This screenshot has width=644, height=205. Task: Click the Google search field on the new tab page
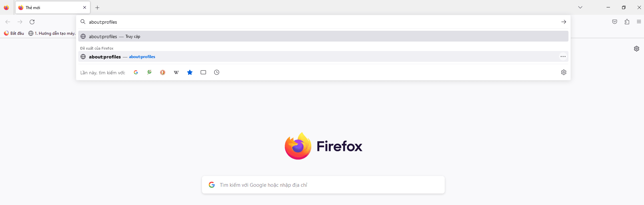click(x=323, y=185)
